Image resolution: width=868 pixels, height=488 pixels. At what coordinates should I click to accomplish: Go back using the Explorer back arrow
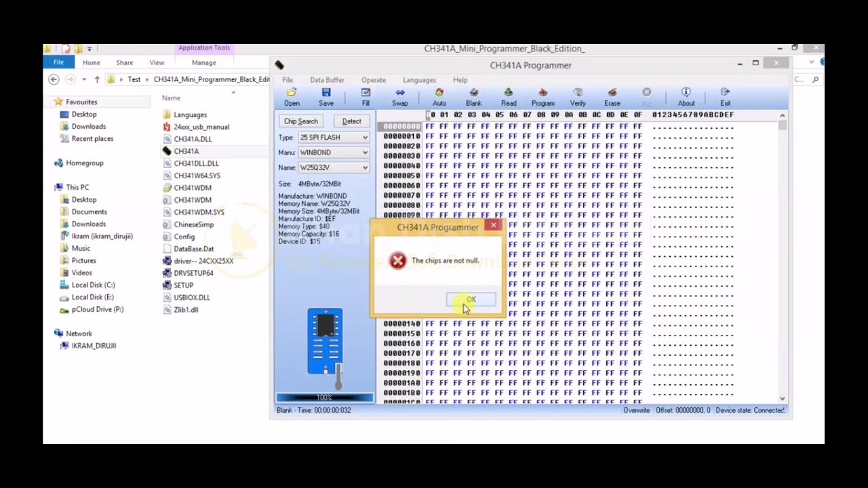(x=54, y=79)
